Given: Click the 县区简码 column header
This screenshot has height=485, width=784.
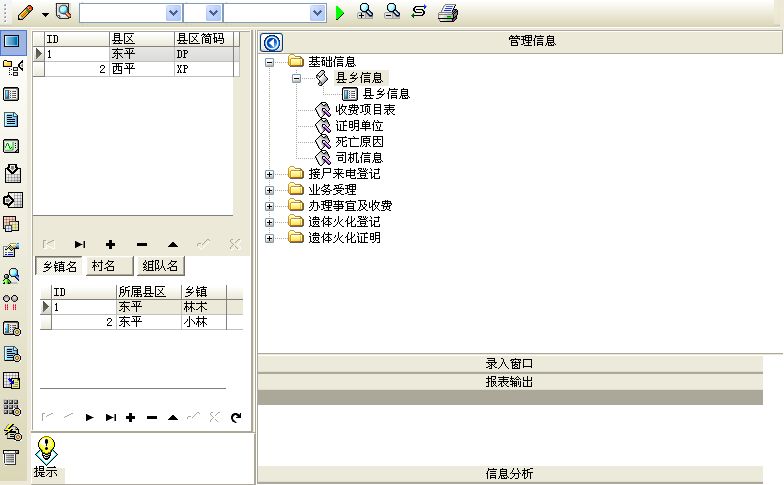Looking at the screenshot, I should pos(204,39).
